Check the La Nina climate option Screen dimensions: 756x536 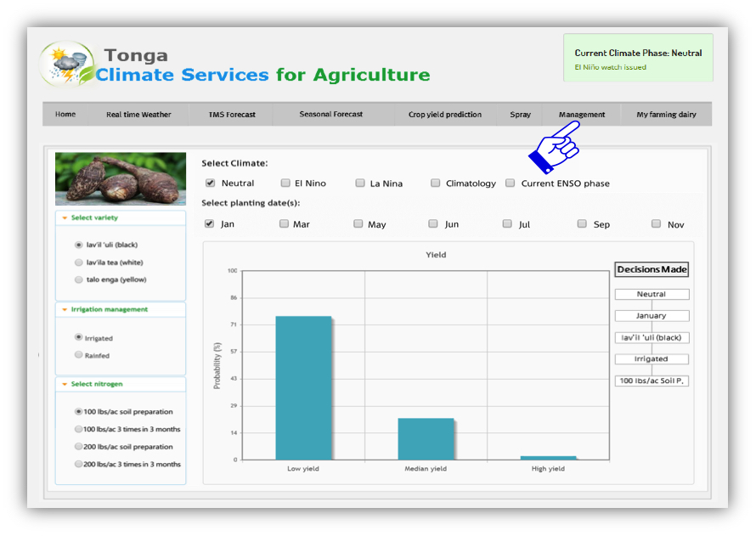(x=358, y=183)
